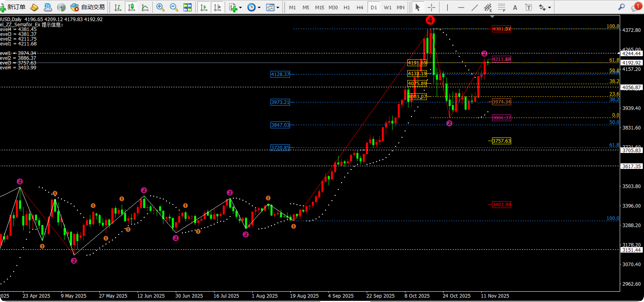Open the MetaEditor gold book icon
Viewport: 644px width, 302px height.
click(x=35, y=7)
